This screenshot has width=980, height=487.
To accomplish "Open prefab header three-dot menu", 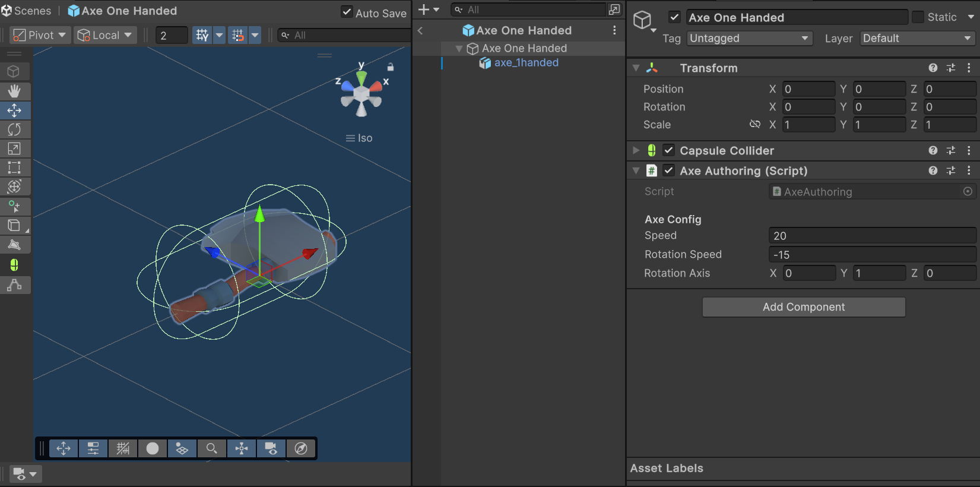I will point(614,30).
